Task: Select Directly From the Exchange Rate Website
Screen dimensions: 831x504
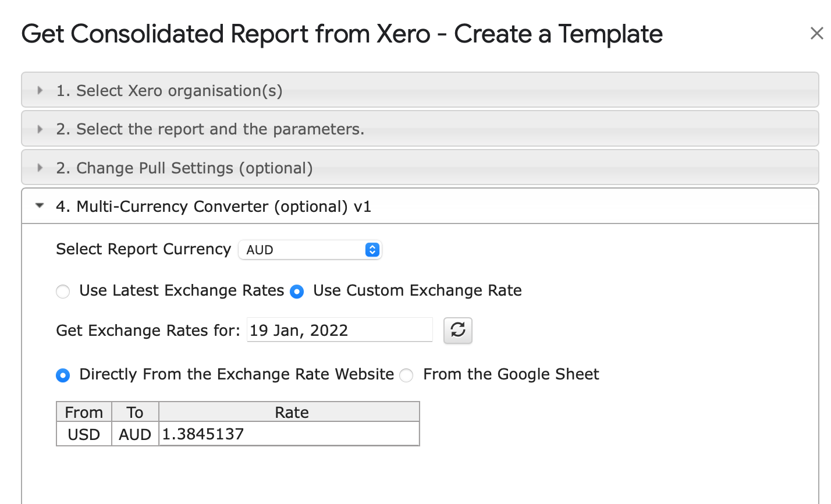Action: [x=63, y=375]
